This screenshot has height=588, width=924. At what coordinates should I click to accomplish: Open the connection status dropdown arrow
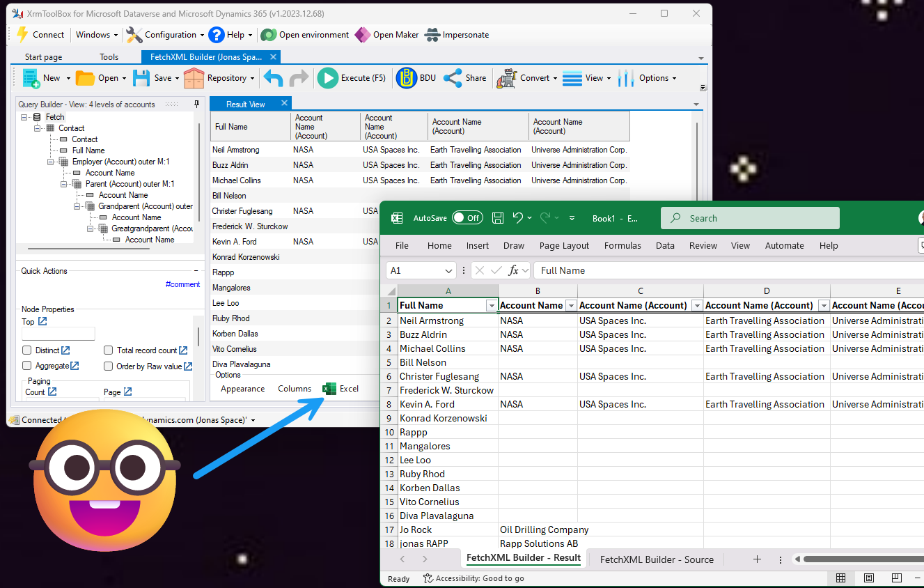pos(253,420)
